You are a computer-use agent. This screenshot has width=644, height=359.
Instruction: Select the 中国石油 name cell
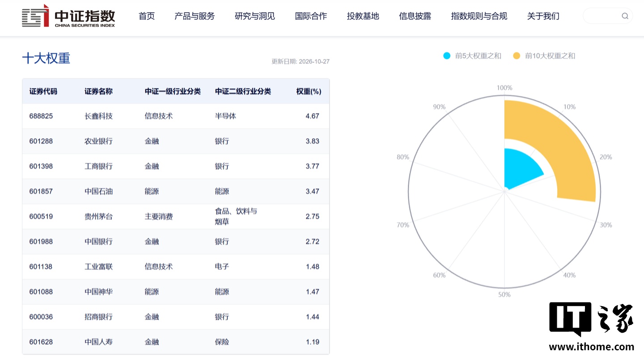click(x=98, y=191)
